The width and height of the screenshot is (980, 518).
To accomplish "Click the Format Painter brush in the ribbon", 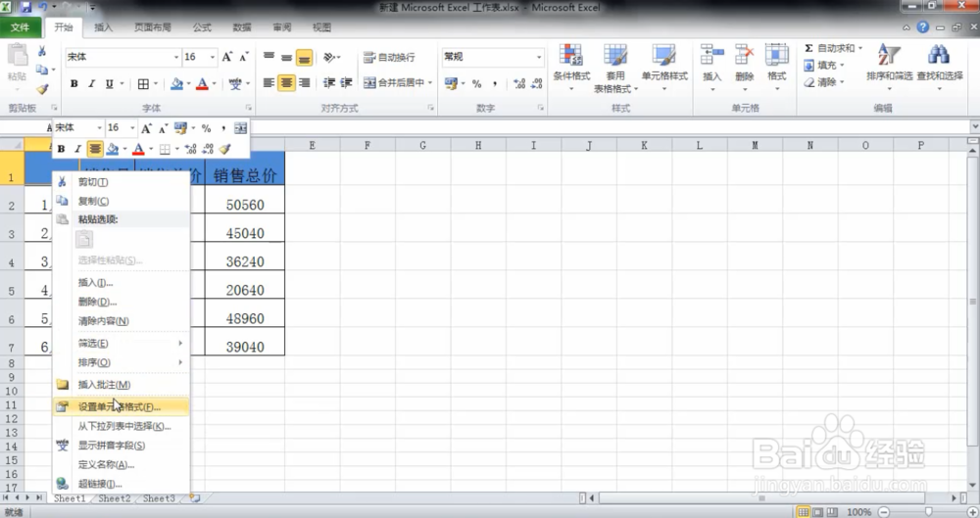I will pyautogui.click(x=42, y=89).
